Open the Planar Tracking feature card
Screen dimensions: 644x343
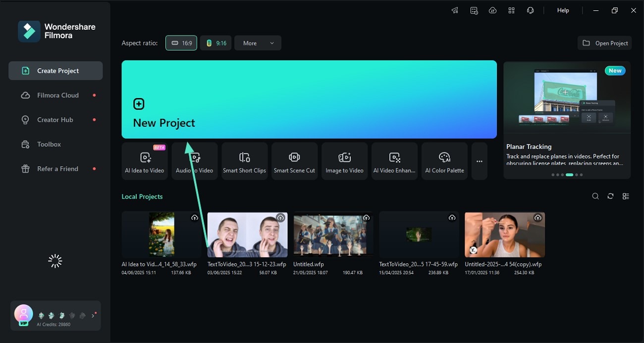[x=567, y=120]
